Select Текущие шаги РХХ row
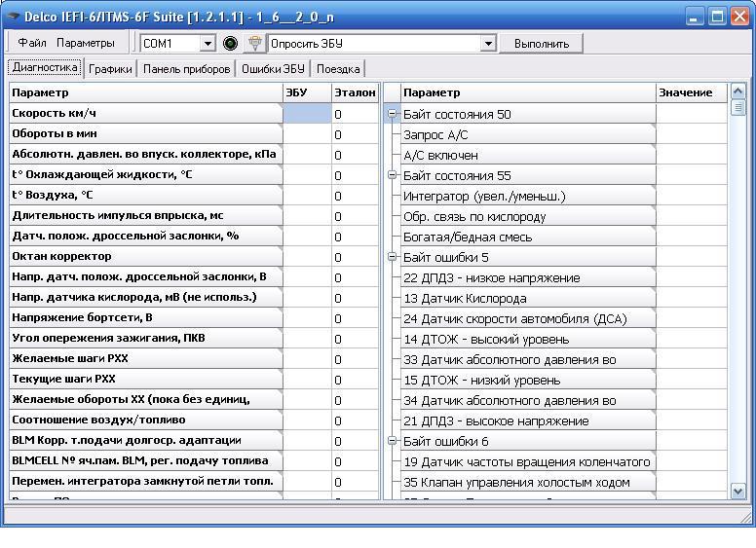Viewport: 756px width, 548px height. (145, 380)
